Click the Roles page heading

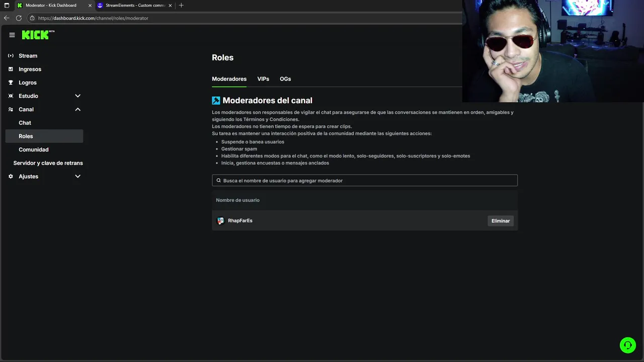(222, 57)
